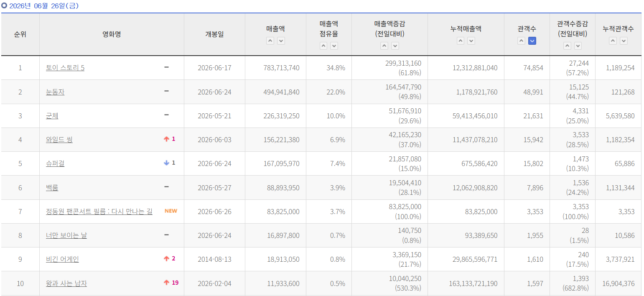Click active blue 관객수 descending sort arrow
This screenshot has height=296, width=644.
click(x=532, y=41)
